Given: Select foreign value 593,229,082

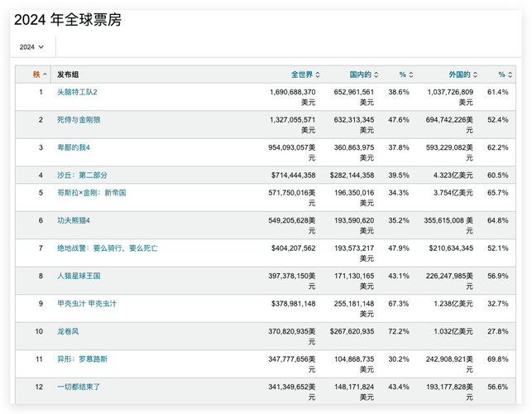Looking at the screenshot, I should click(x=446, y=147).
